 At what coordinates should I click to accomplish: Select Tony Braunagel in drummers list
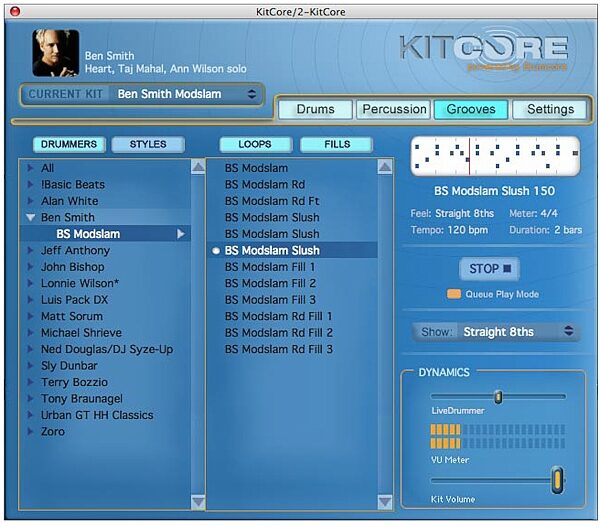[x=82, y=399]
